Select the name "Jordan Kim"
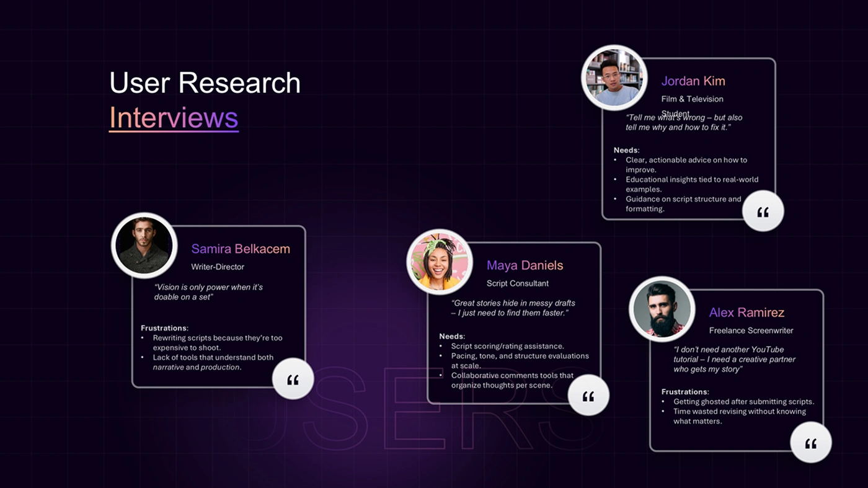The height and width of the screenshot is (488, 868). coord(693,81)
